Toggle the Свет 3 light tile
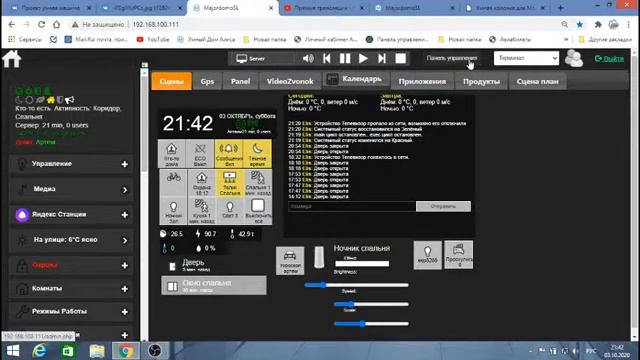The image size is (640, 360). 229,211
